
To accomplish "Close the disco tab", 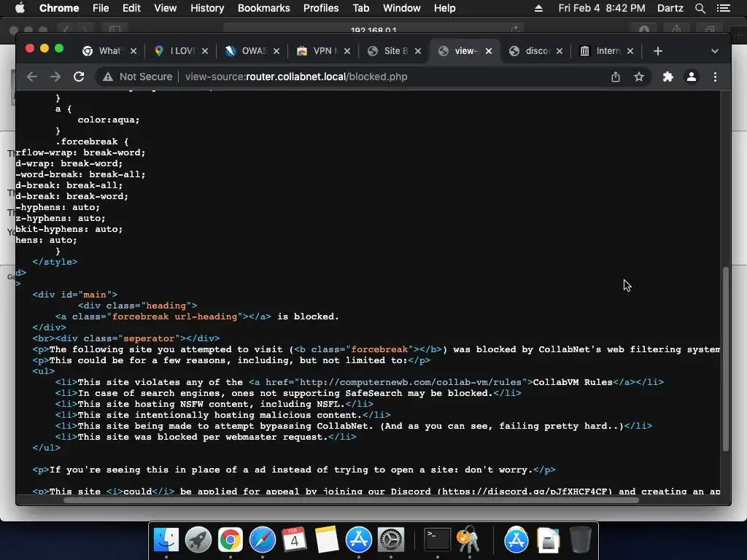I will click(x=560, y=51).
